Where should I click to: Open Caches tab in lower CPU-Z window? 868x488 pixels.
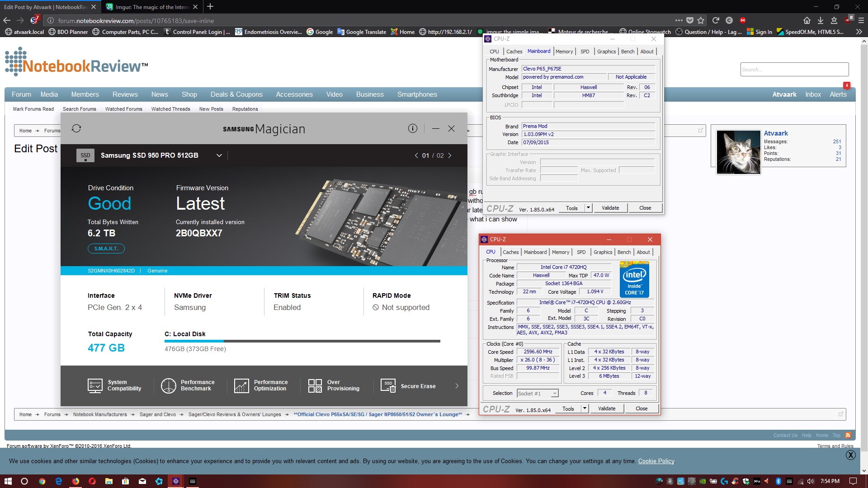coord(510,252)
